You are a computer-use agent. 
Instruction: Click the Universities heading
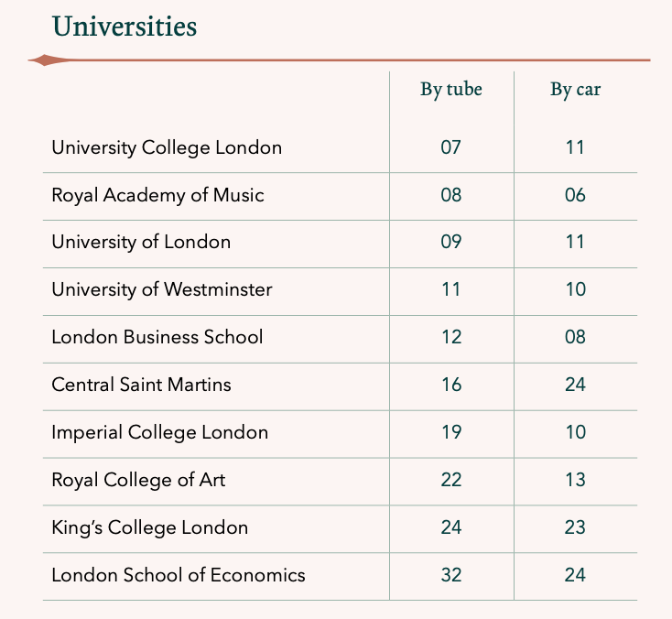(x=125, y=27)
